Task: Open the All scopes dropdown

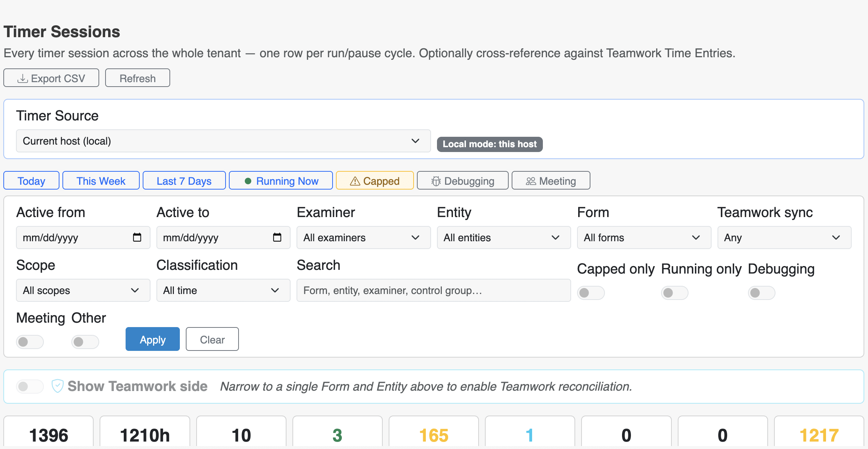Action: pos(83,290)
